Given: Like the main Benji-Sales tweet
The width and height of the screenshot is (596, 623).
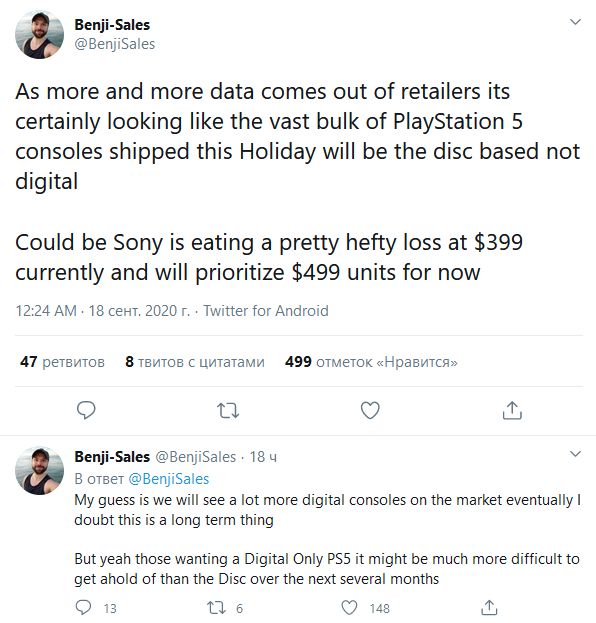Looking at the screenshot, I should coord(370,410).
